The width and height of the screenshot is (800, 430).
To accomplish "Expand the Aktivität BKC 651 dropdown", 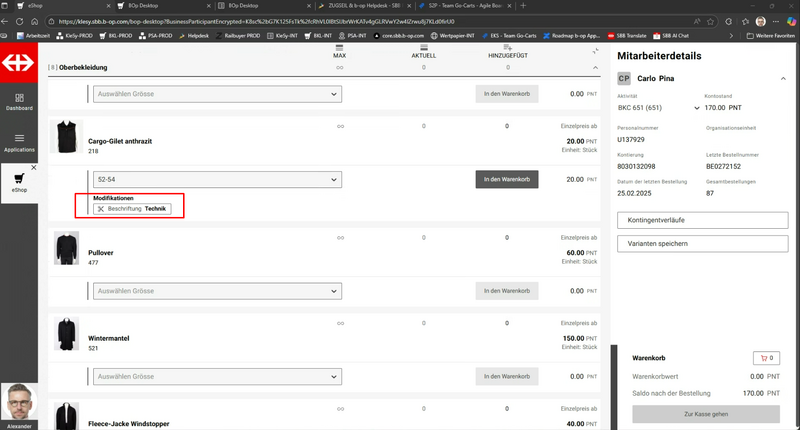I will [696, 107].
